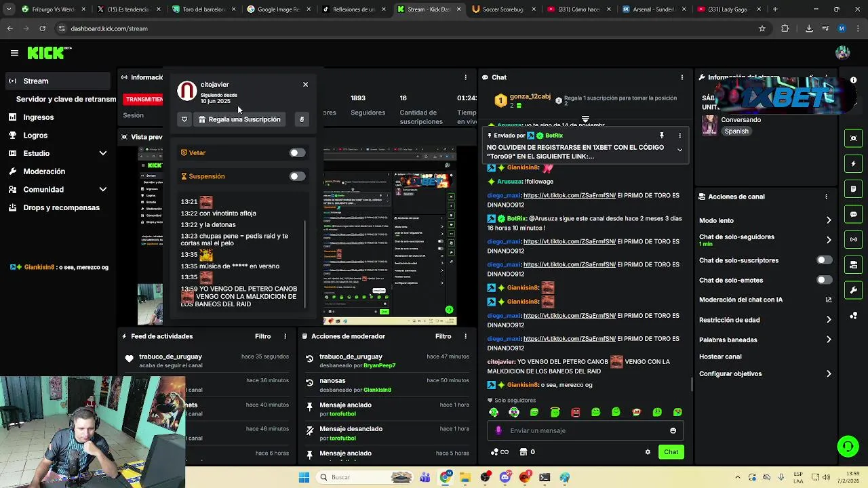Select Stream in left sidebar
The width and height of the screenshot is (868, 488).
click(x=58, y=81)
